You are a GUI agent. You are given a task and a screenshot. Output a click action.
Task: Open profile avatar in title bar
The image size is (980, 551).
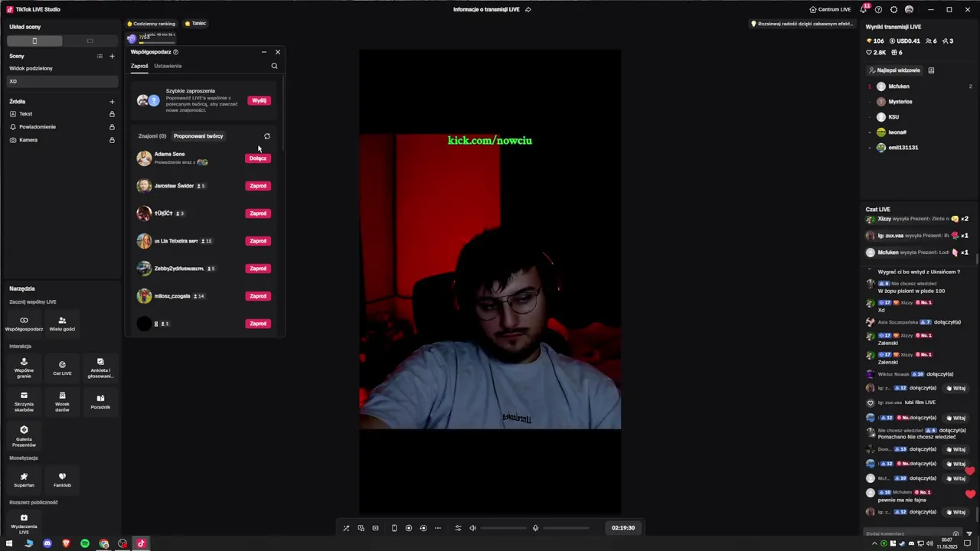tap(909, 9)
